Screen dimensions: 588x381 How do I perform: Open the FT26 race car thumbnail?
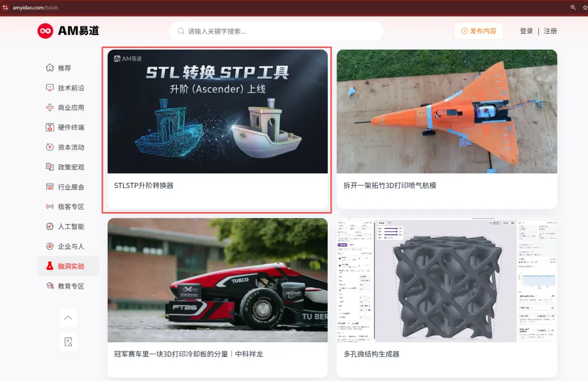click(x=217, y=280)
